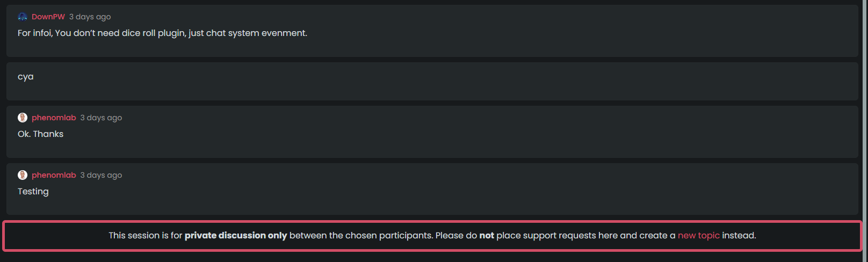Click the "Testing" message text
The height and width of the screenshot is (262, 868).
pyautogui.click(x=33, y=192)
